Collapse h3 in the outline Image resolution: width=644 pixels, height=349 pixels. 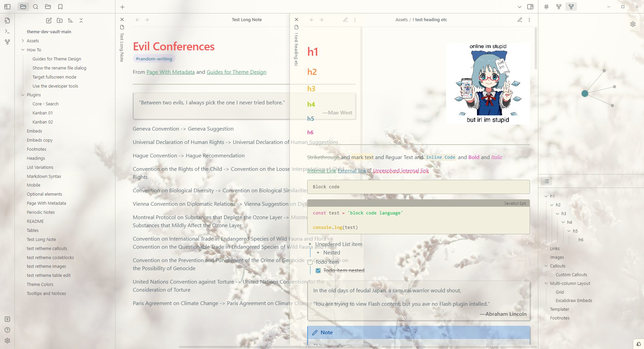click(x=557, y=213)
